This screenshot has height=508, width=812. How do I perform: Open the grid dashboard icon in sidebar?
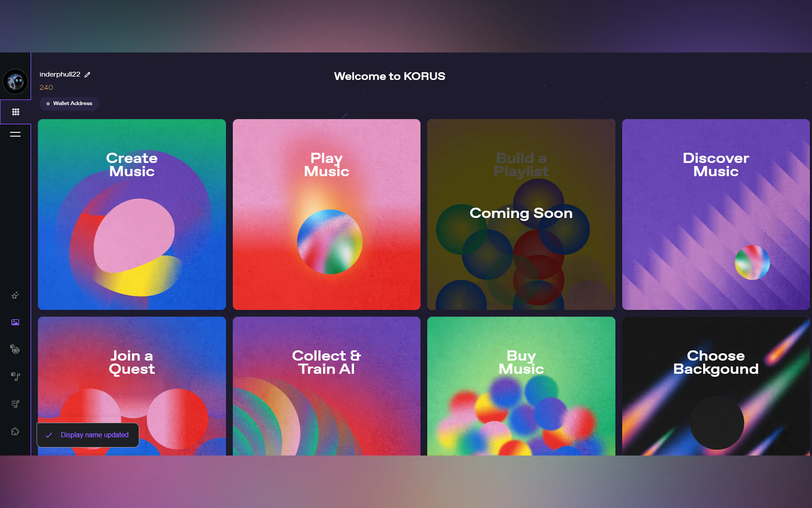pyautogui.click(x=15, y=112)
